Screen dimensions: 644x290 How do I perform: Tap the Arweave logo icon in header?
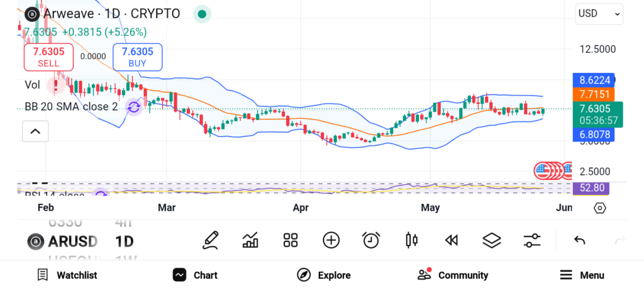(32, 14)
